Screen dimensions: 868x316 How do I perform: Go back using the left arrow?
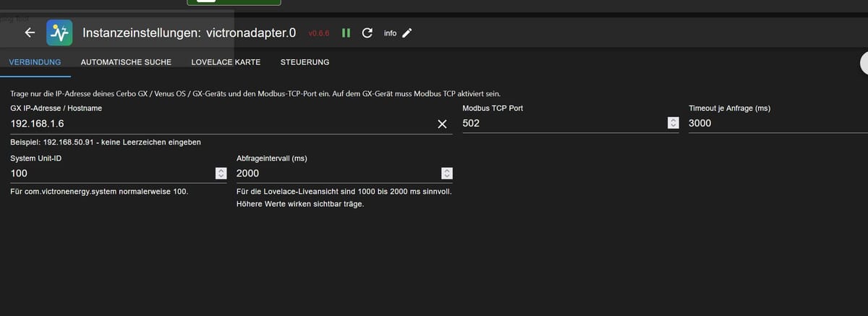tap(30, 33)
